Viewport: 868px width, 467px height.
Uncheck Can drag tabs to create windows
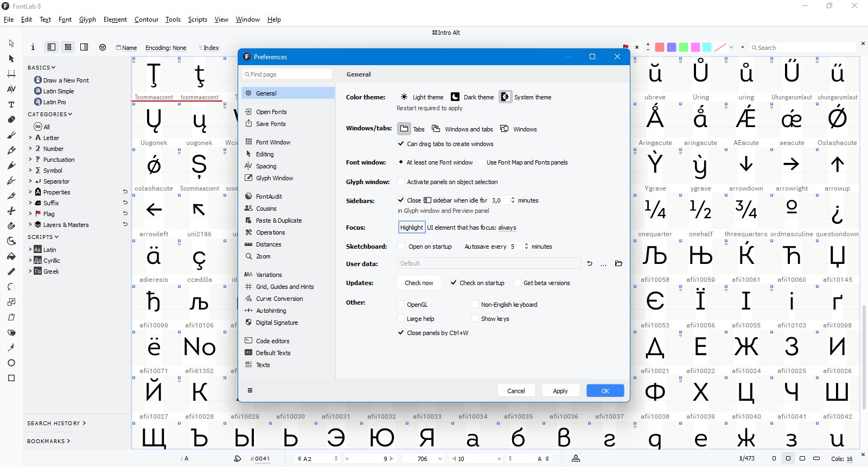tap(401, 144)
